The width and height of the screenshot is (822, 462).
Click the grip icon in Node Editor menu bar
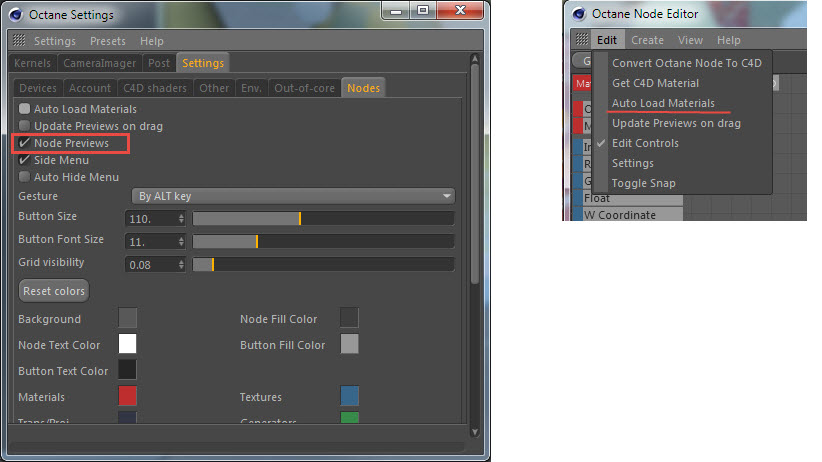582,39
